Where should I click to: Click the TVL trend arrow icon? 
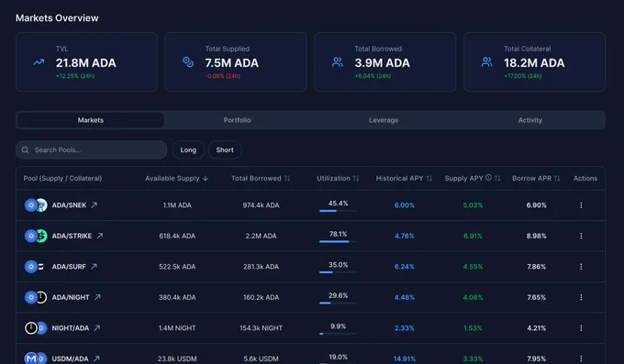point(39,62)
